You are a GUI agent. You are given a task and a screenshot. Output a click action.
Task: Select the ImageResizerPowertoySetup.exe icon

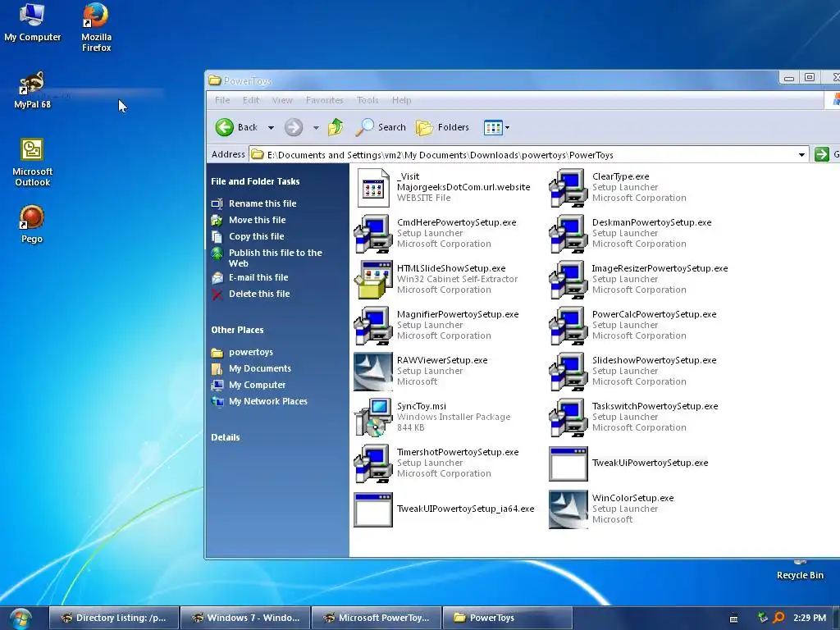pos(568,280)
